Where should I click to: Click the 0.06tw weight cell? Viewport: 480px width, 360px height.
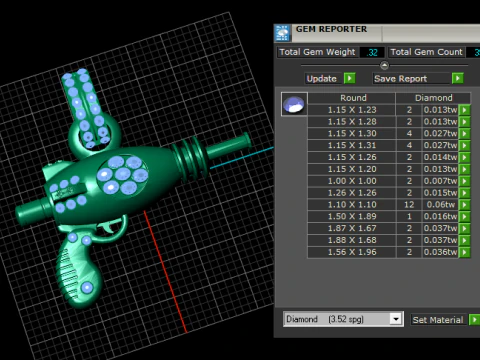(x=441, y=205)
